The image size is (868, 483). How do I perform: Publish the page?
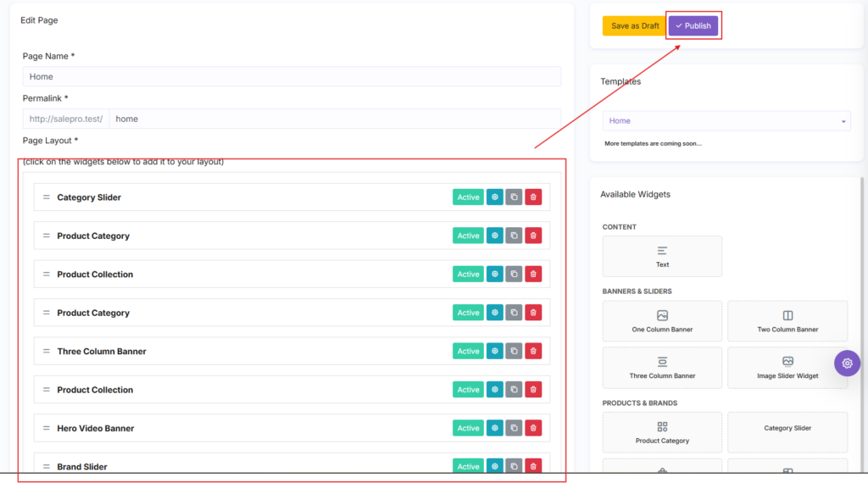click(693, 26)
